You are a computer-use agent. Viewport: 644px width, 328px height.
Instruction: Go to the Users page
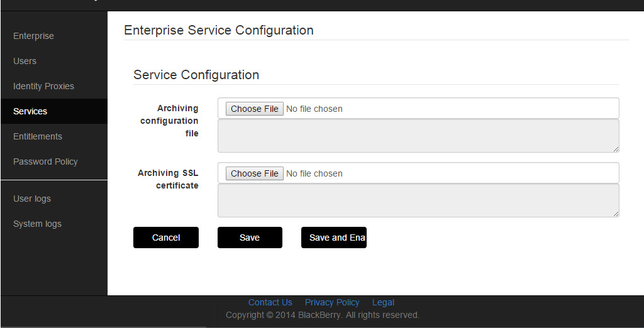25,61
